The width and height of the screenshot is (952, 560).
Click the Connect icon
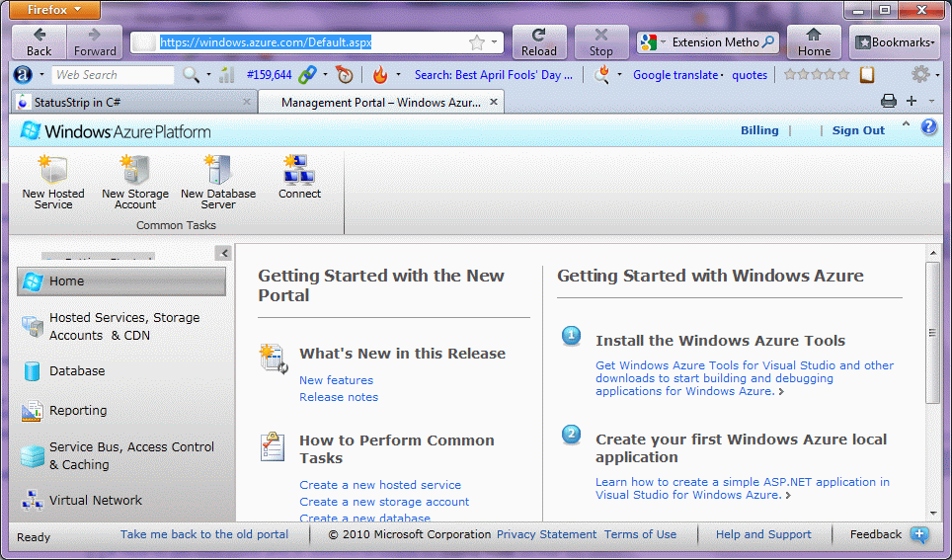(x=299, y=170)
